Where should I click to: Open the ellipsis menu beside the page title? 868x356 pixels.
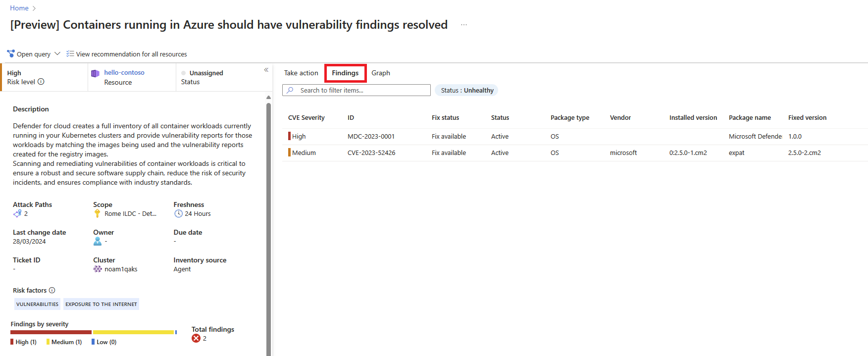coord(463,25)
